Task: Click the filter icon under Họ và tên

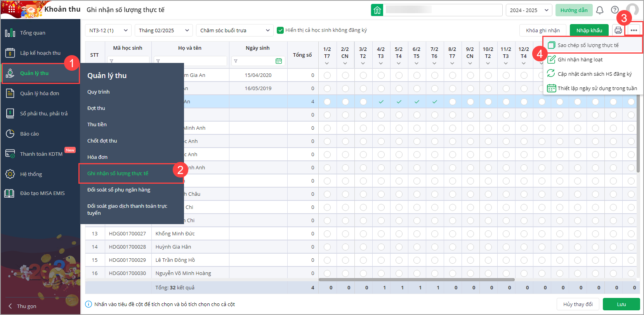Action: [x=158, y=61]
